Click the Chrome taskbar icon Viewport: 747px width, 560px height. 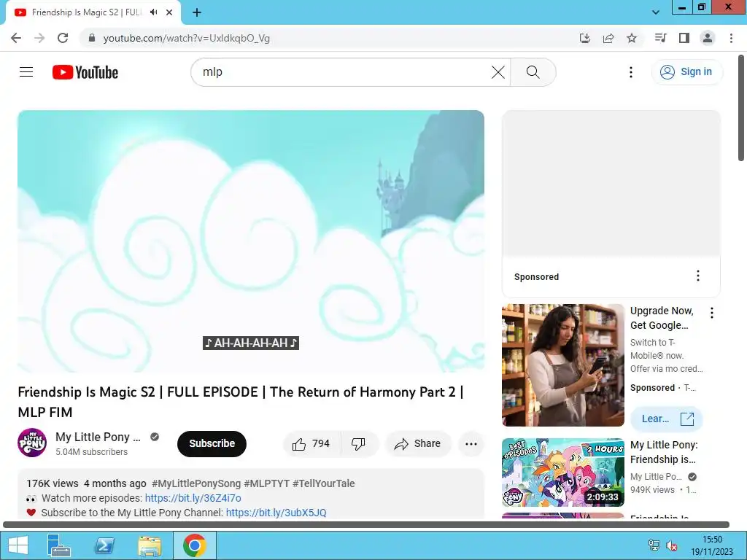pyautogui.click(x=194, y=545)
